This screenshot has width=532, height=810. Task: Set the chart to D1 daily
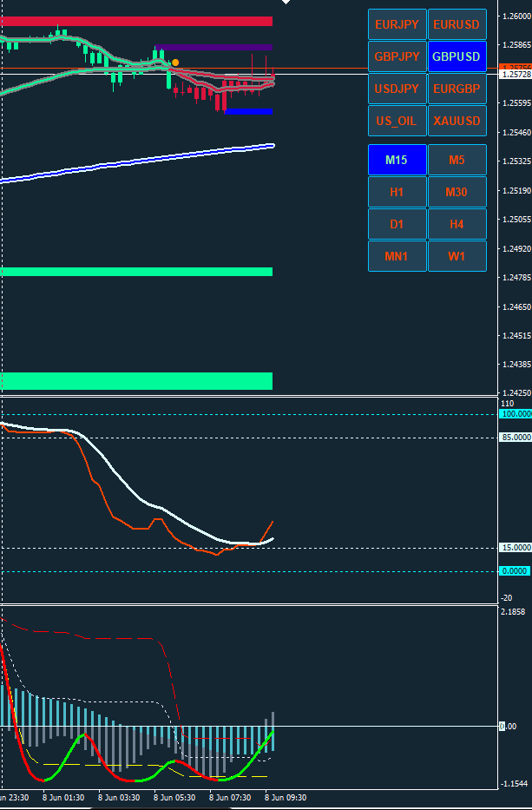coord(397,224)
